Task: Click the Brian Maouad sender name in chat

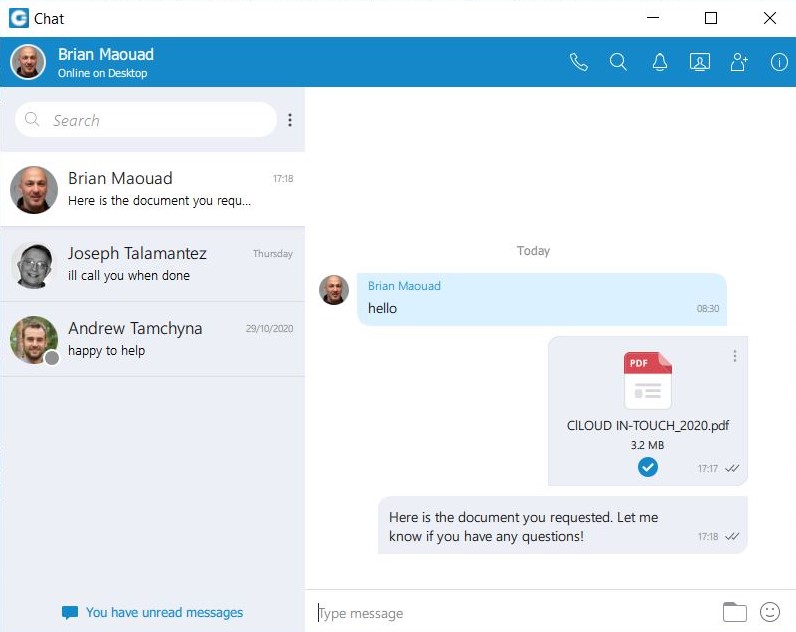Action: click(404, 286)
